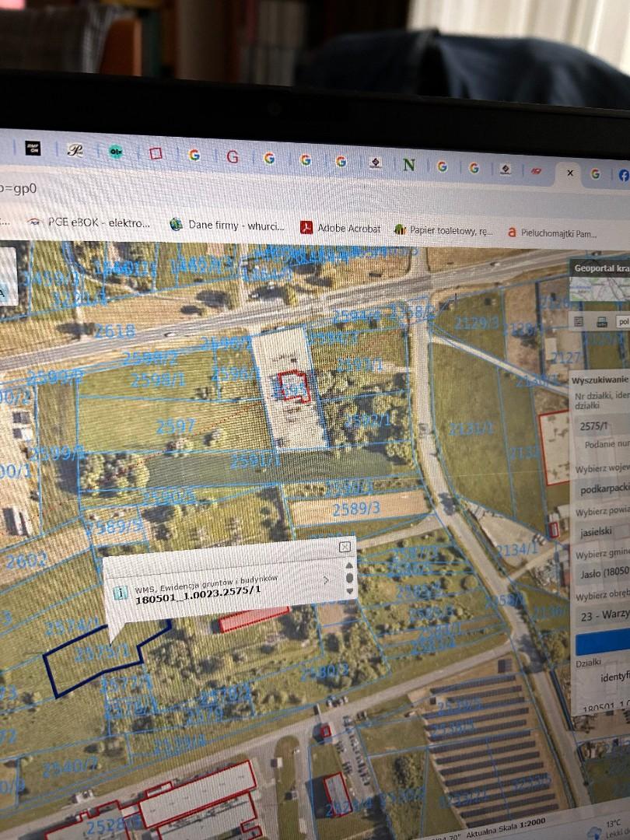Image resolution: width=630 pixels, height=840 pixels.
Task: Click parcel label 2597 on map
Action: point(175,426)
